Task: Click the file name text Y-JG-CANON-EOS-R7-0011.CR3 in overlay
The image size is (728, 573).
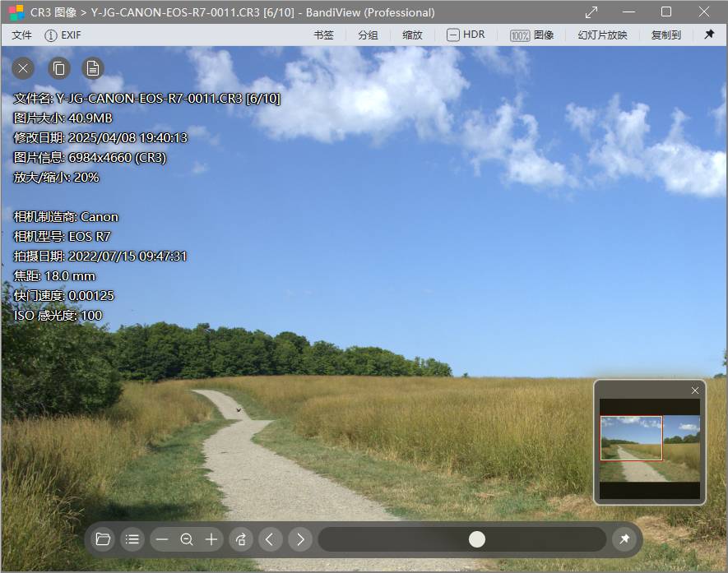Action: 150,99
